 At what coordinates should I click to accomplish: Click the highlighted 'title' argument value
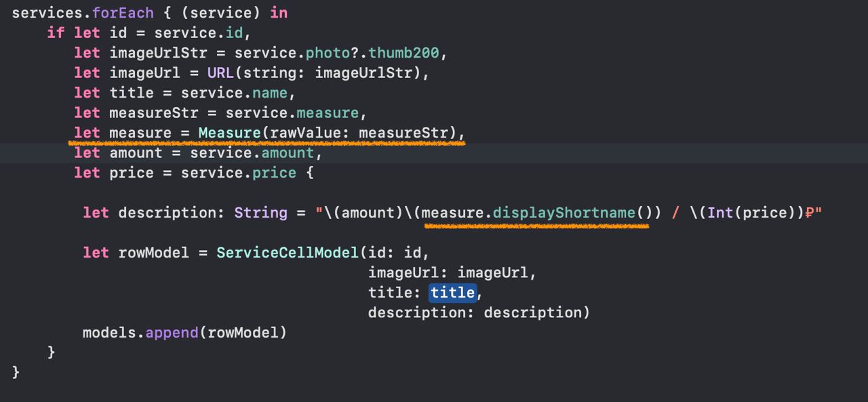(452, 292)
